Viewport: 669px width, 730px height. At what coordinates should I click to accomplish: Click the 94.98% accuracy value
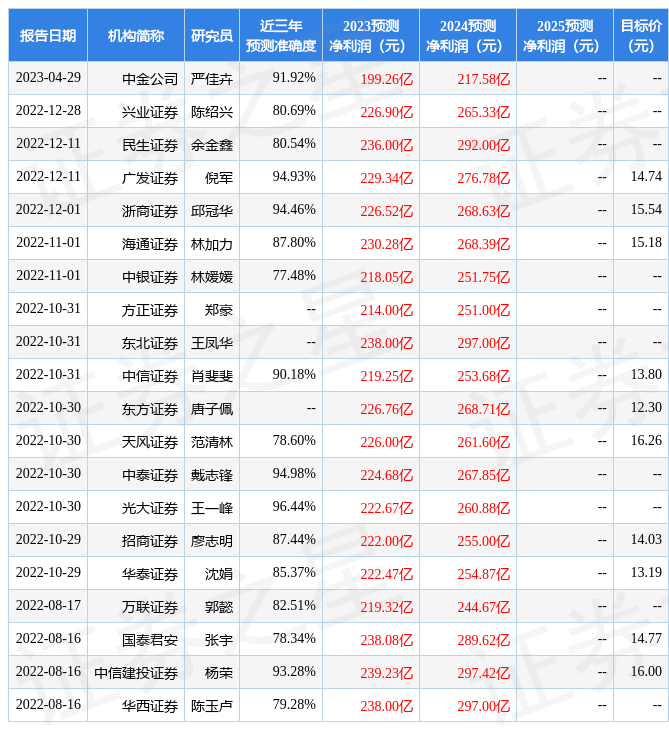click(294, 474)
